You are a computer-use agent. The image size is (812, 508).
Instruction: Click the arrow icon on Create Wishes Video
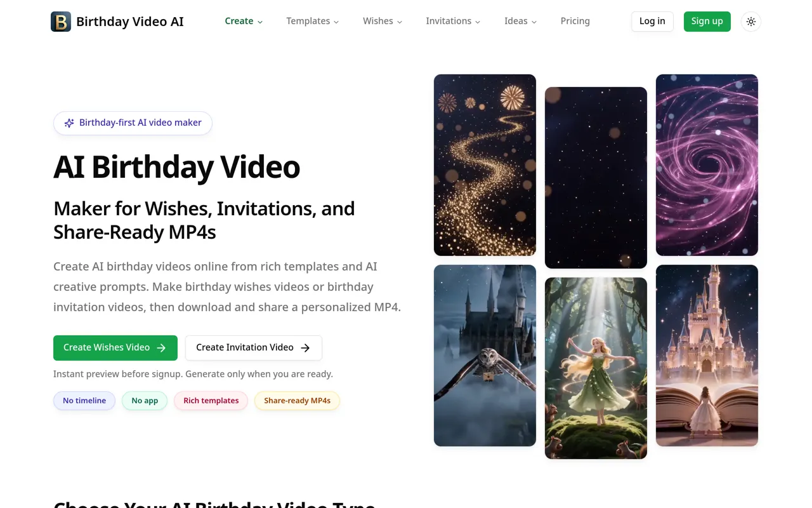coord(161,348)
